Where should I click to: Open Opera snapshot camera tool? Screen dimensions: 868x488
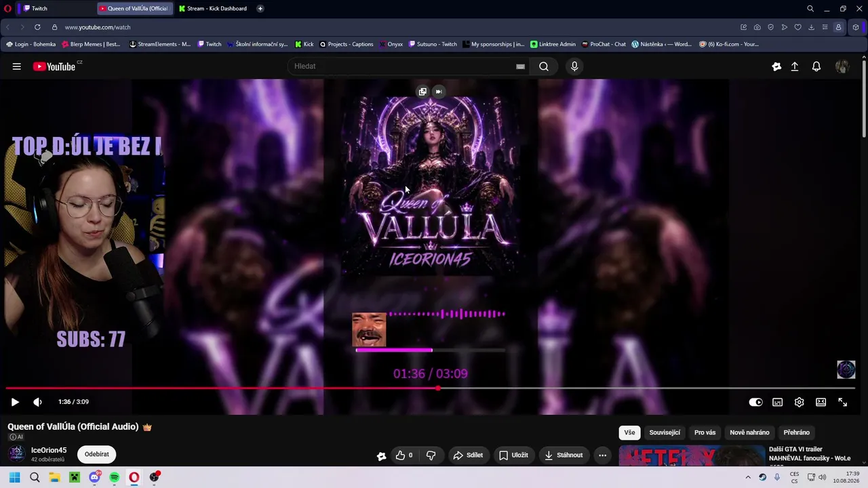coord(757,27)
